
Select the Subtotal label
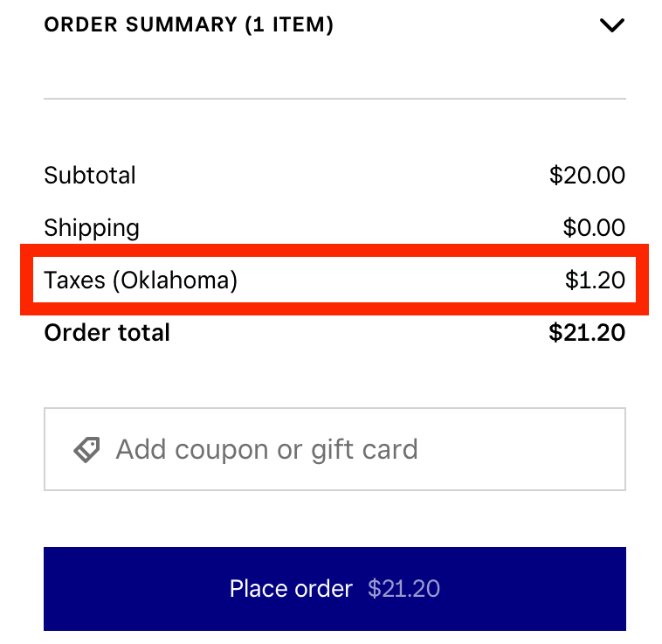click(90, 175)
